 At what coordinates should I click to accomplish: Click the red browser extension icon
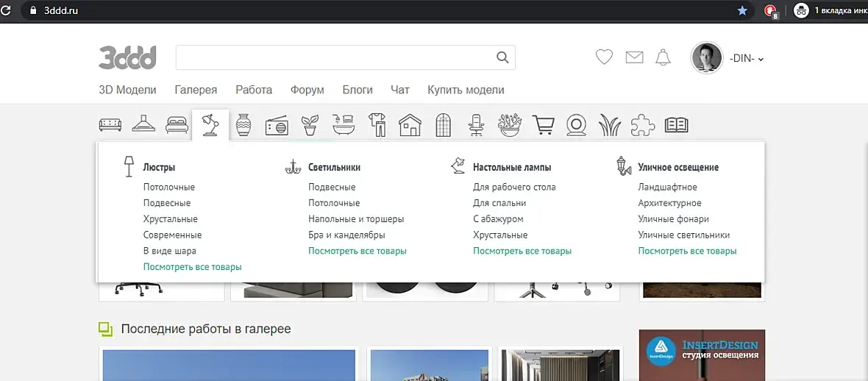click(771, 10)
